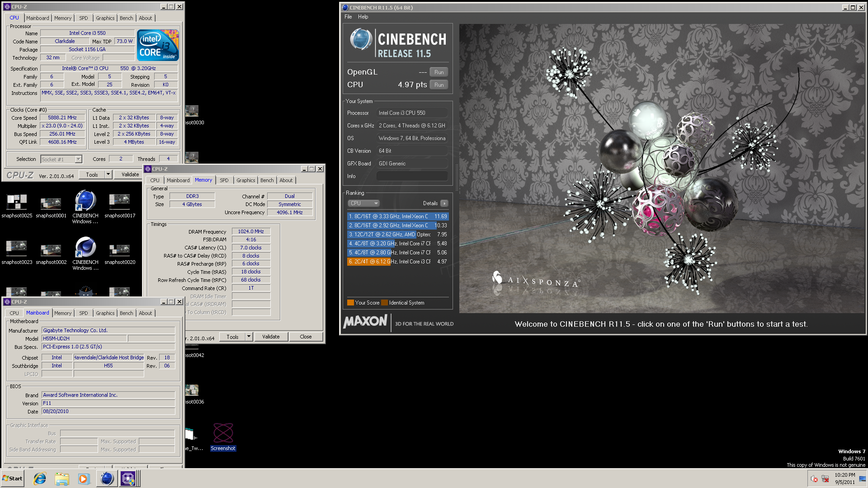Click the Cinebench Info text field
Screen dimensions: 868x488
[412, 176]
